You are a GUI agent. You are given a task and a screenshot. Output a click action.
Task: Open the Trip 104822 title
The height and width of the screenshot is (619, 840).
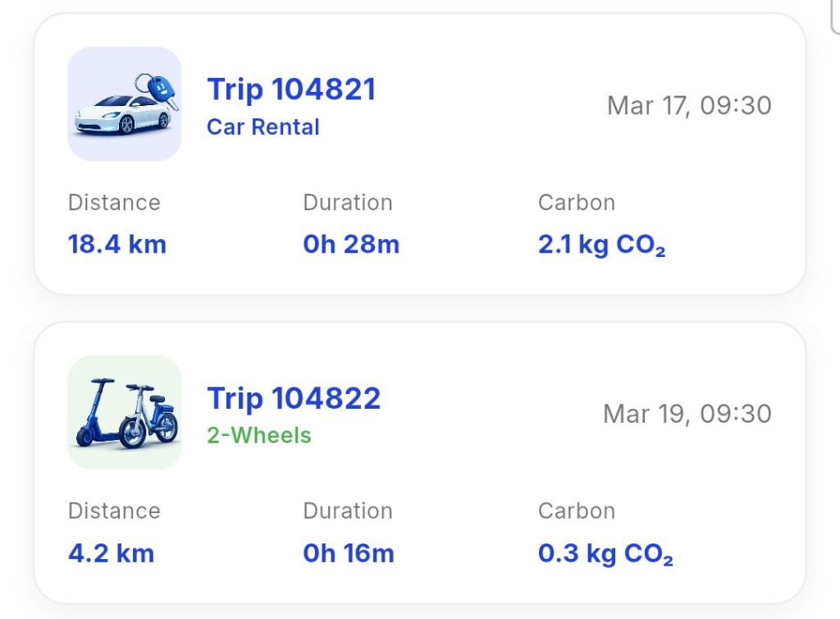(x=294, y=398)
